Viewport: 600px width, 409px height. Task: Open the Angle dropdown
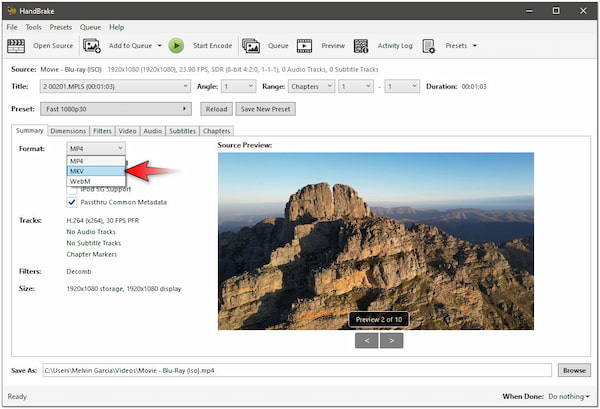coord(239,86)
